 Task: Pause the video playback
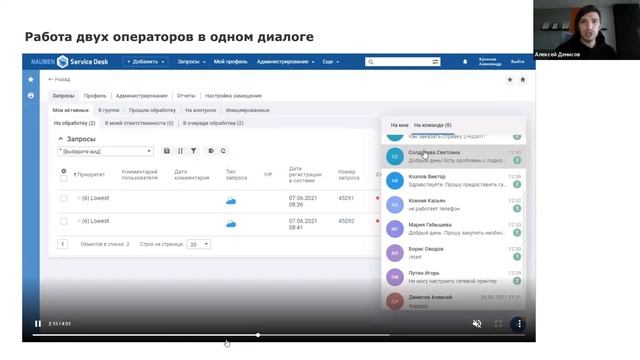click(x=38, y=324)
